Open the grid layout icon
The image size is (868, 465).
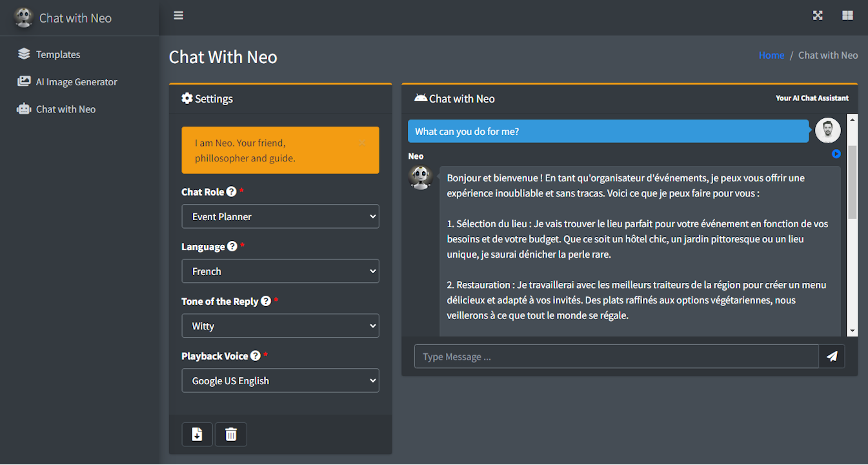point(847,14)
